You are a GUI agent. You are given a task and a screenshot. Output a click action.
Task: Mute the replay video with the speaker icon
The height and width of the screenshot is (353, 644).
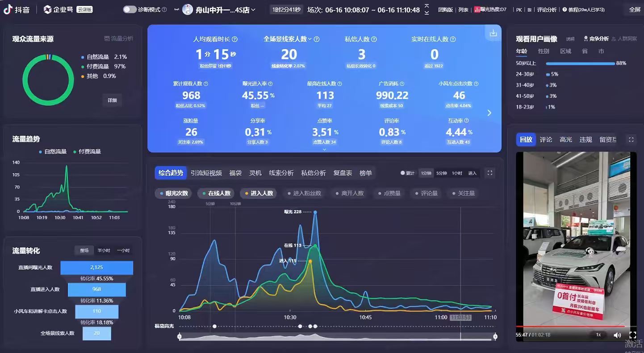click(x=617, y=335)
